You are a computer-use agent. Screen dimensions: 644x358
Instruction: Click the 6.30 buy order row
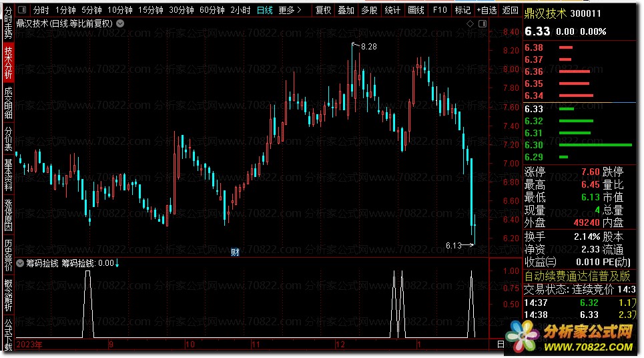580,145
